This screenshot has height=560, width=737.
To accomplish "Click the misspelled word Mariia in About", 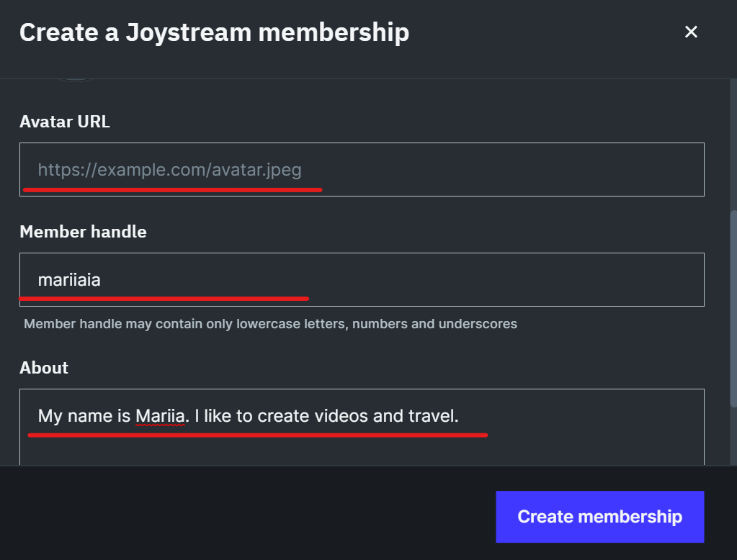I will [x=160, y=416].
